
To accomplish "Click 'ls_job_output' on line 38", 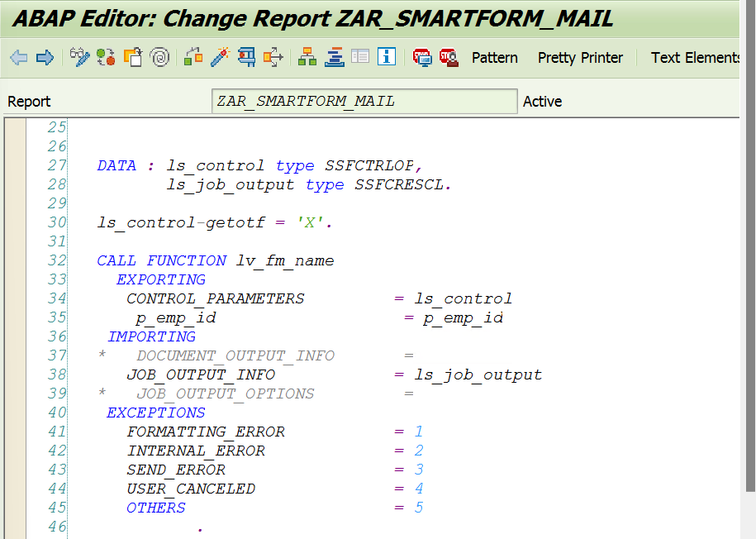I will [x=478, y=375].
